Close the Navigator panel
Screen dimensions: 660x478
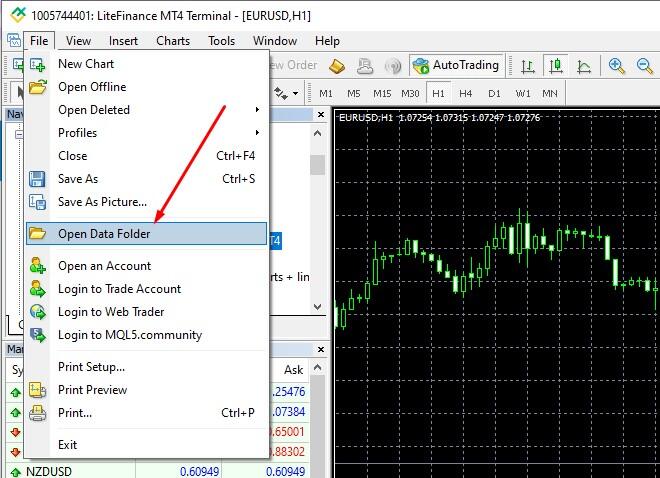click(x=321, y=114)
